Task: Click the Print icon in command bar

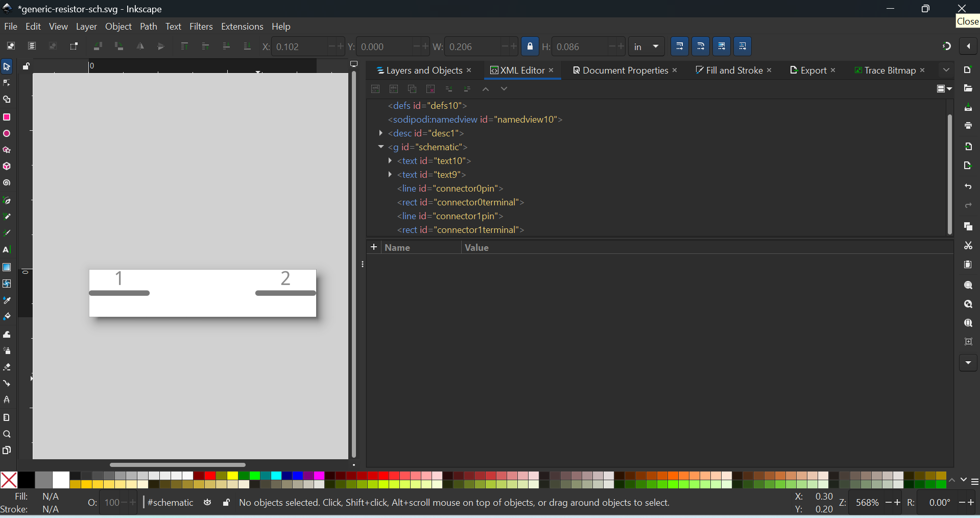Action: [x=968, y=126]
